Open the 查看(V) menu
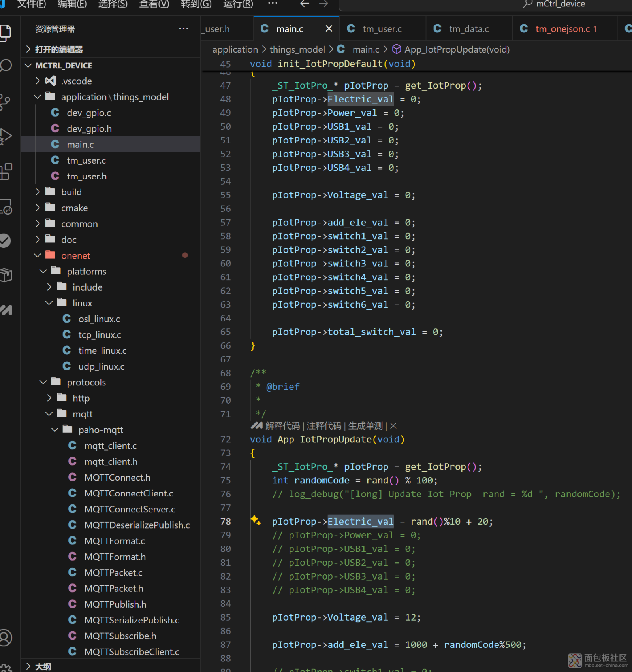 (154, 4)
